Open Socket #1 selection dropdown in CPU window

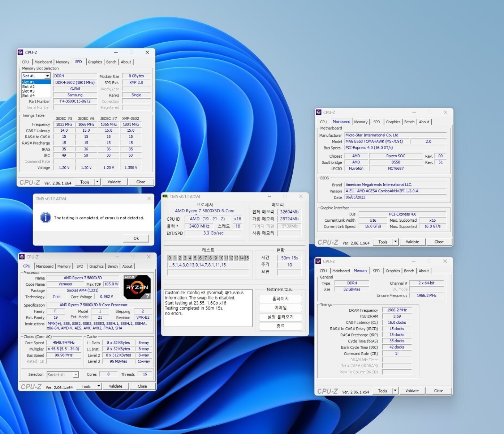point(76,375)
